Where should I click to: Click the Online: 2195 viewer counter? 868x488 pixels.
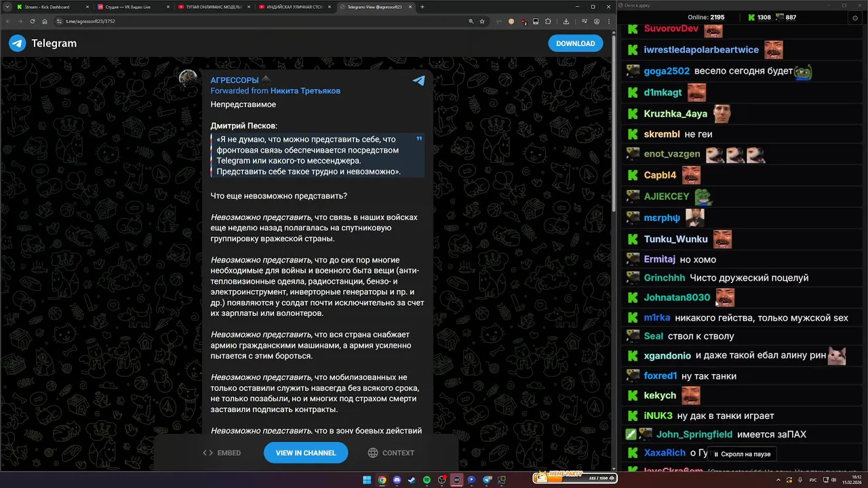pos(706,18)
